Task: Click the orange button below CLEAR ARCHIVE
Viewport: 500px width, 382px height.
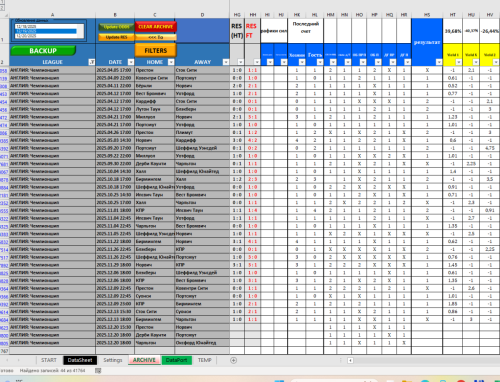Action: (155, 37)
